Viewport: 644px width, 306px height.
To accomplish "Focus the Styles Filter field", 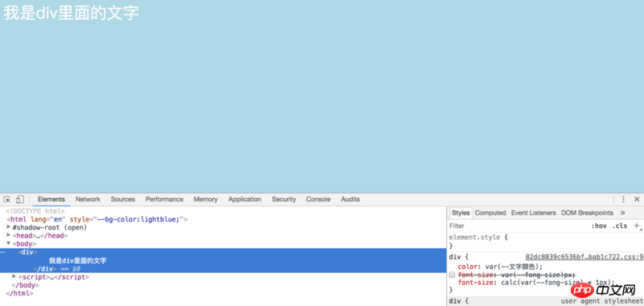I will [x=518, y=226].
